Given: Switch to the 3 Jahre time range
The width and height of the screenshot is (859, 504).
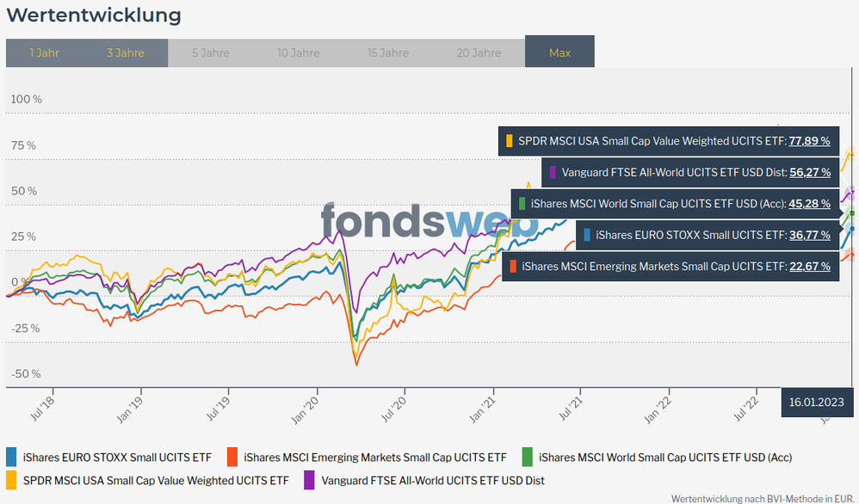Looking at the screenshot, I should click(x=126, y=52).
